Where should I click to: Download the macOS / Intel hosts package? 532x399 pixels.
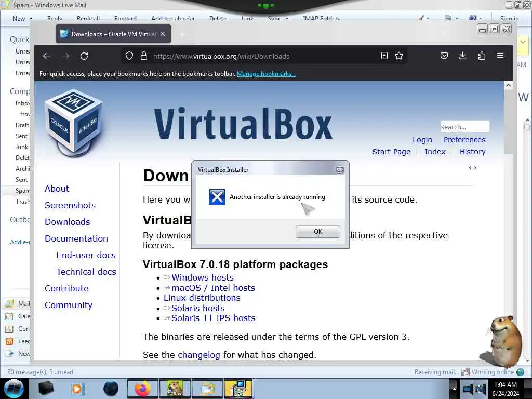click(x=213, y=288)
